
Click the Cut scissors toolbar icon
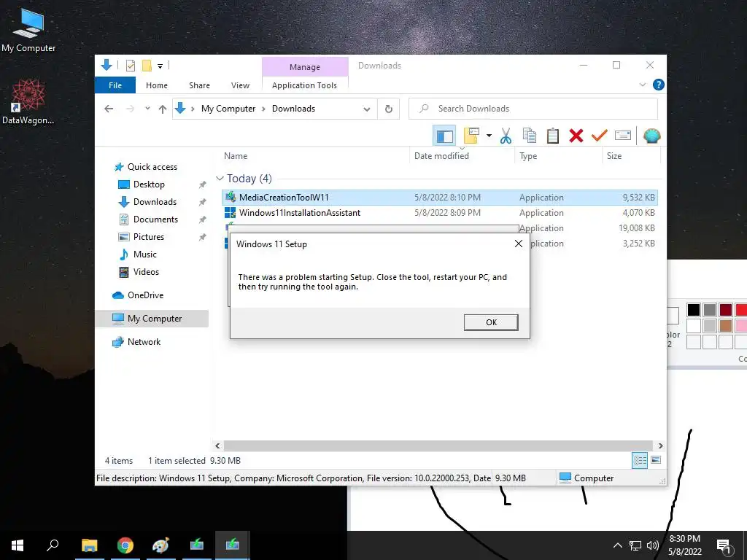point(506,136)
